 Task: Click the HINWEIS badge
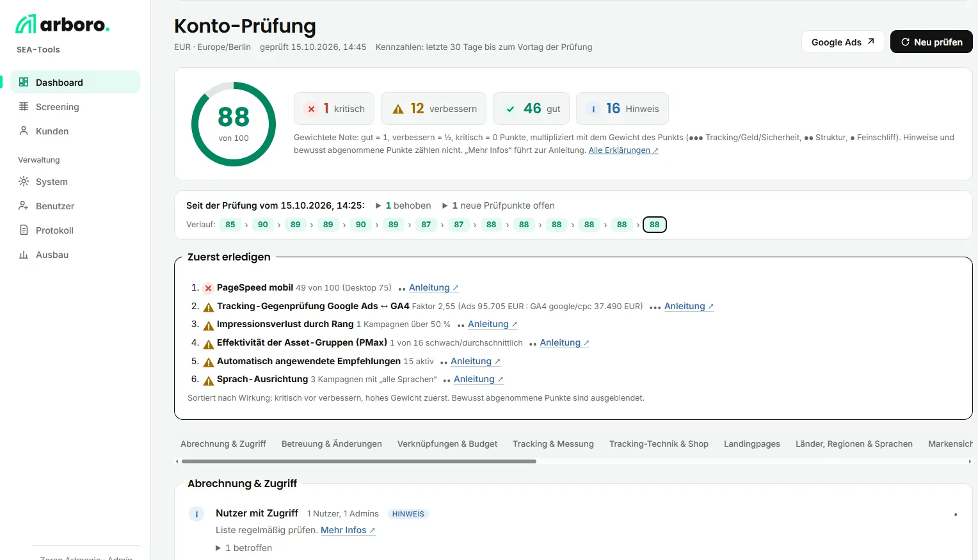[x=408, y=514]
